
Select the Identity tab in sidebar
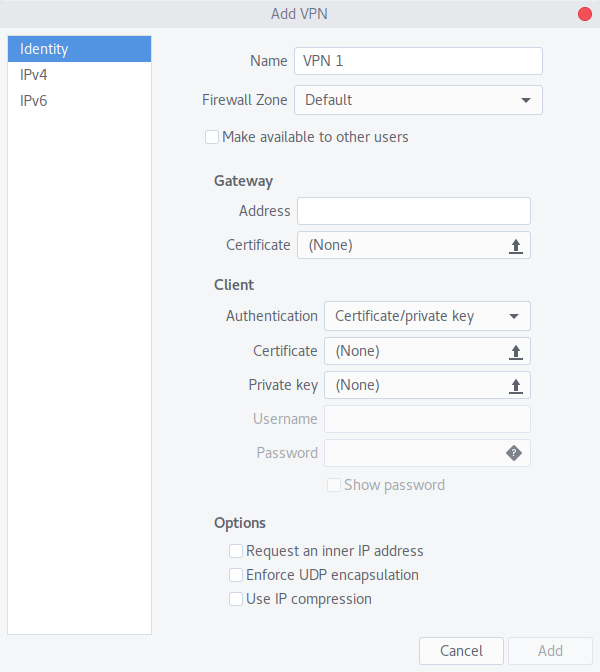point(79,49)
